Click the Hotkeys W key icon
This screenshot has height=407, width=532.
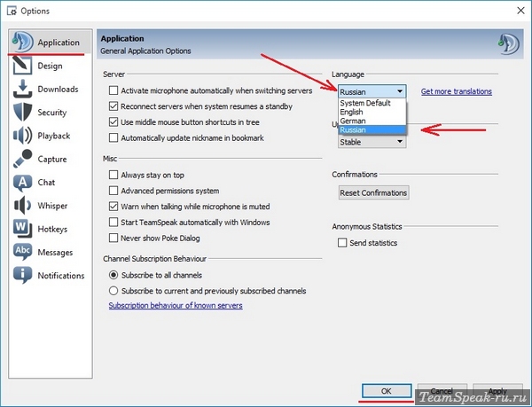(22, 229)
